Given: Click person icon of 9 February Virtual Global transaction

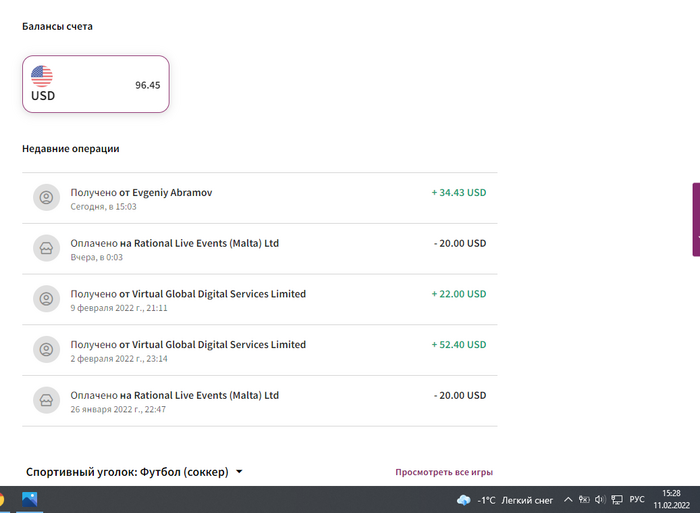Looking at the screenshot, I should [46, 299].
